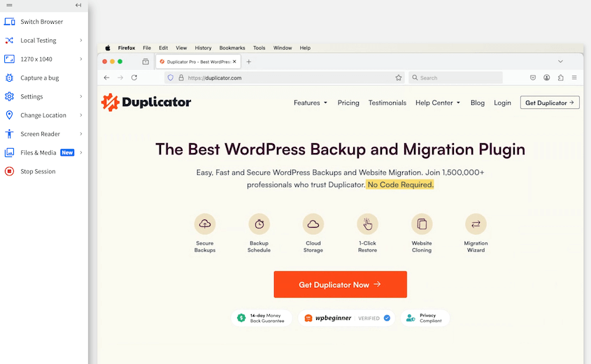Open the File menu
591x364 pixels.
(147, 48)
